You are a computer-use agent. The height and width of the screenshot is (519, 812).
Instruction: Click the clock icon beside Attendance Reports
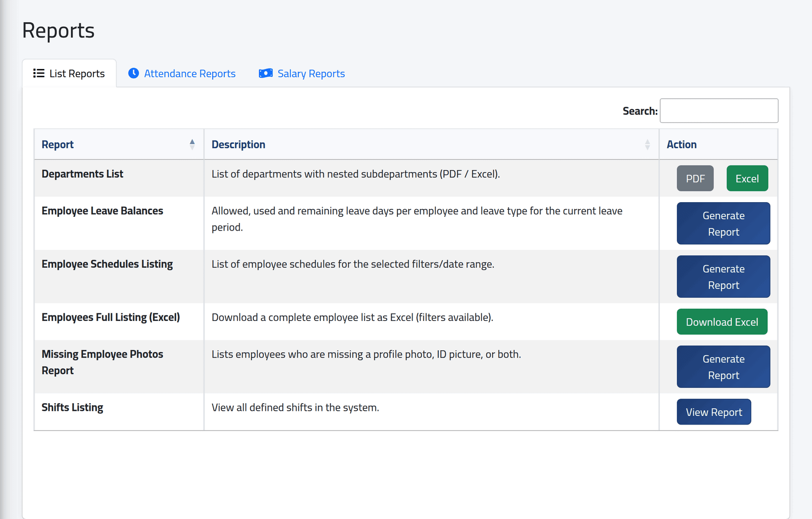click(133, 73)
